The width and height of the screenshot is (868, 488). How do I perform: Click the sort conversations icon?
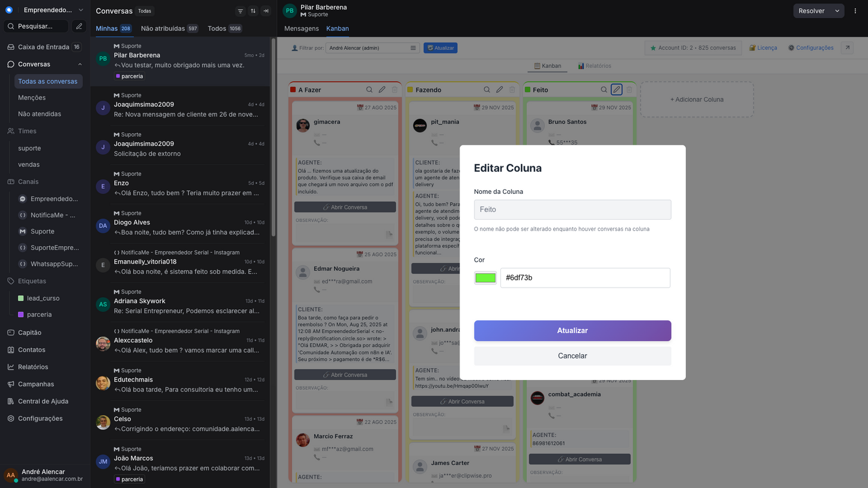[252, 10]
